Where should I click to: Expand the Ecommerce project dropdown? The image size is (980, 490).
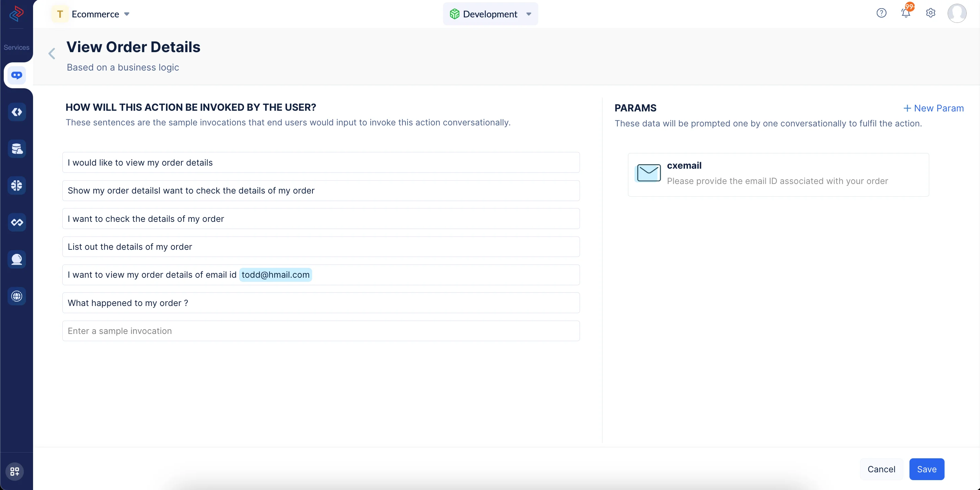coord(95,14)
